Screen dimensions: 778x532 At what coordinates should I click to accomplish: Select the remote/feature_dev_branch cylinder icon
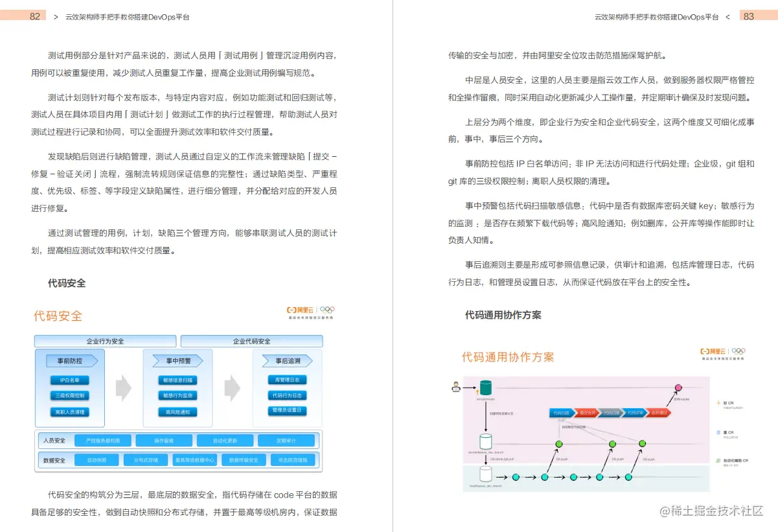(486, 441)
